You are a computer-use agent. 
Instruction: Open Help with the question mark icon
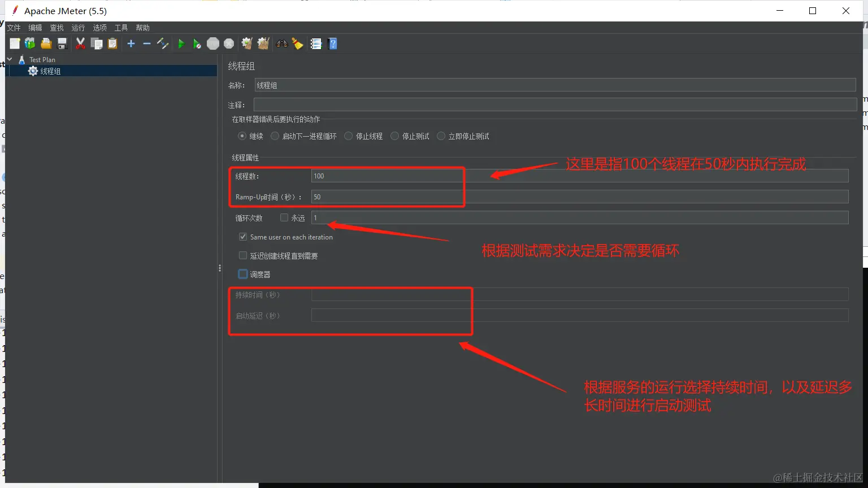(x=332, y=43)
